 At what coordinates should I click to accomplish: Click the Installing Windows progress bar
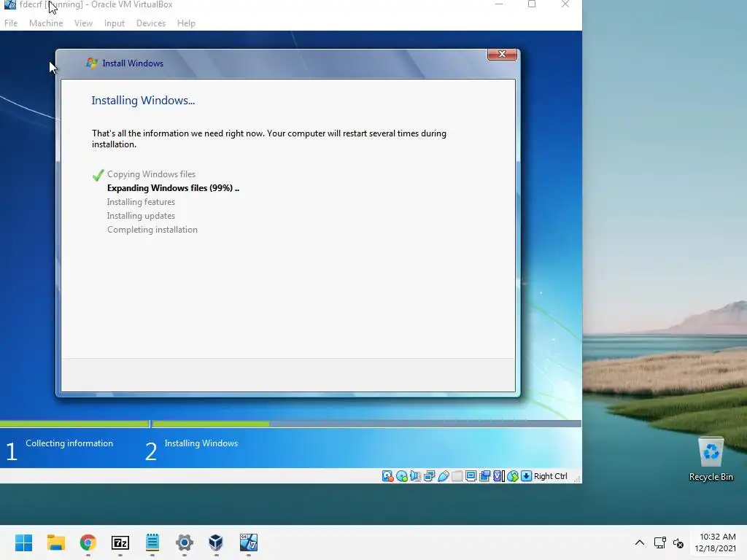click(x=366, y=424)
